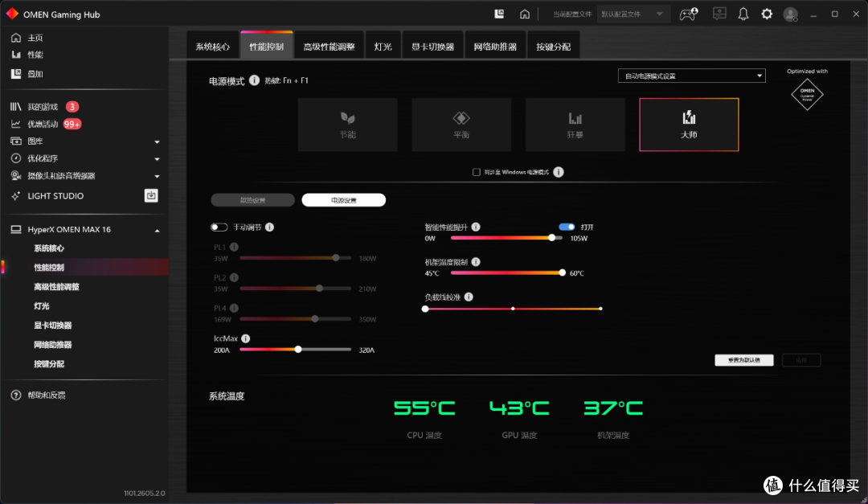Open 性能 in the sidebar
The height and width of the screenshot is (504, 868).
[x=35, y=55]
